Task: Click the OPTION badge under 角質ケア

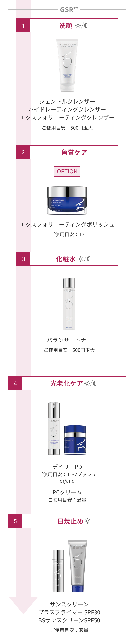Action: point(67,171)
